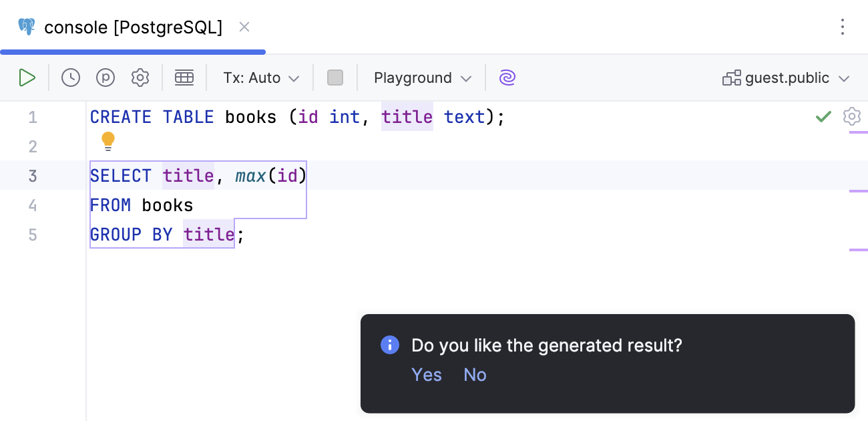
Task: Click line number 3 in the gutter
Action: point(33,176)
